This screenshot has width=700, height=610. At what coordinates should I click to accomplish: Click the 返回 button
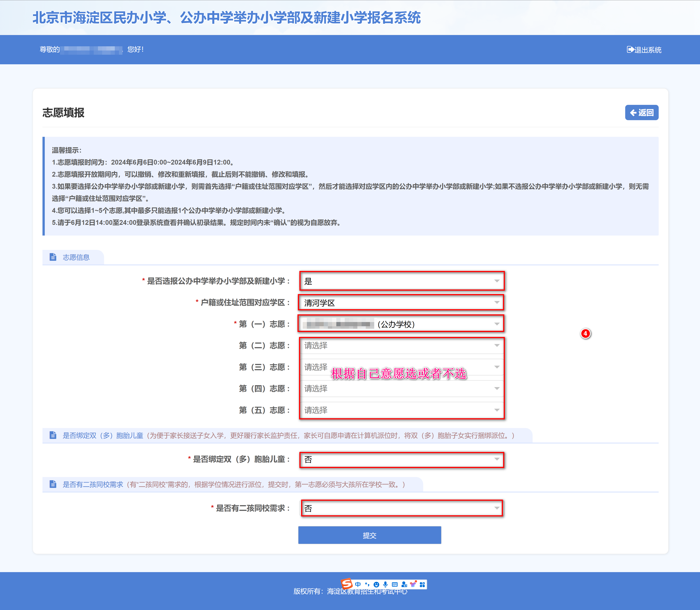point(641,113)
